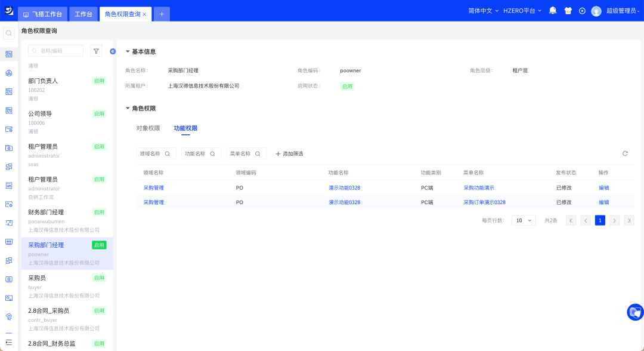This screenshot has height=351, width=644.
Task: Switch to the 对象权限 tab
Action: point(148,128)
